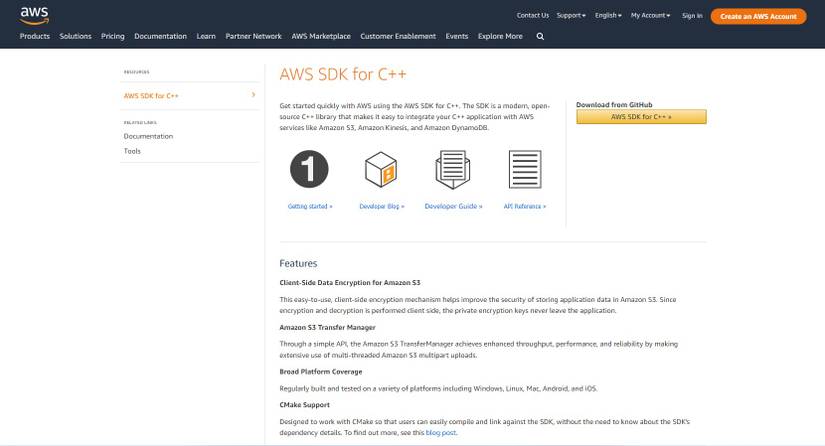
Task: Click CMake Support heading
Action: [x=304, y=405]
